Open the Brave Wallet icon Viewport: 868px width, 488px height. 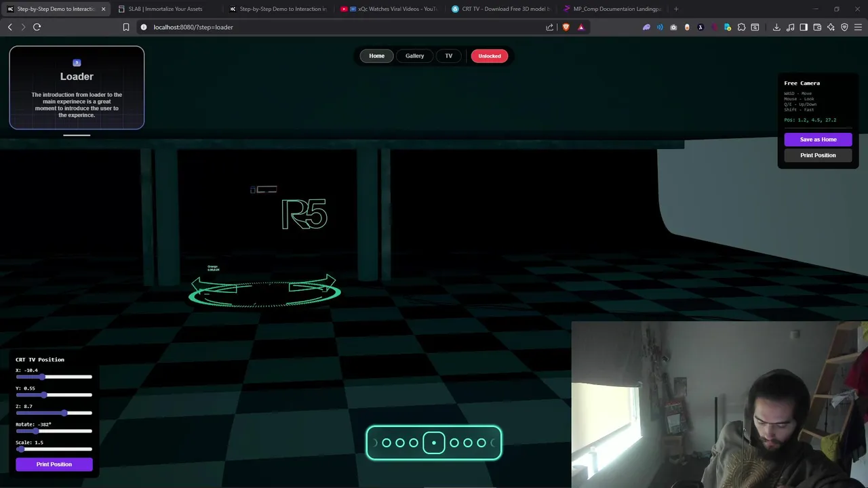[817, 27]
